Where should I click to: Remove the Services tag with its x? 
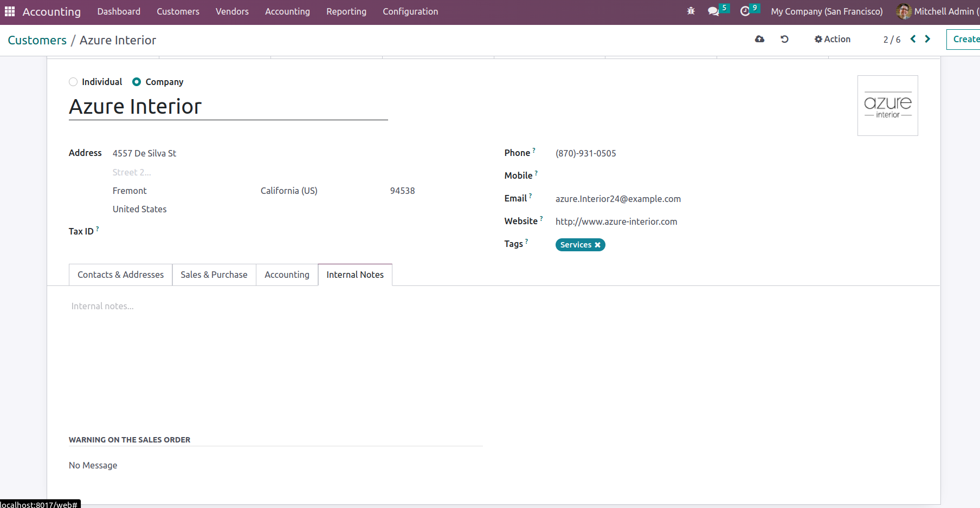coord(597,245)
